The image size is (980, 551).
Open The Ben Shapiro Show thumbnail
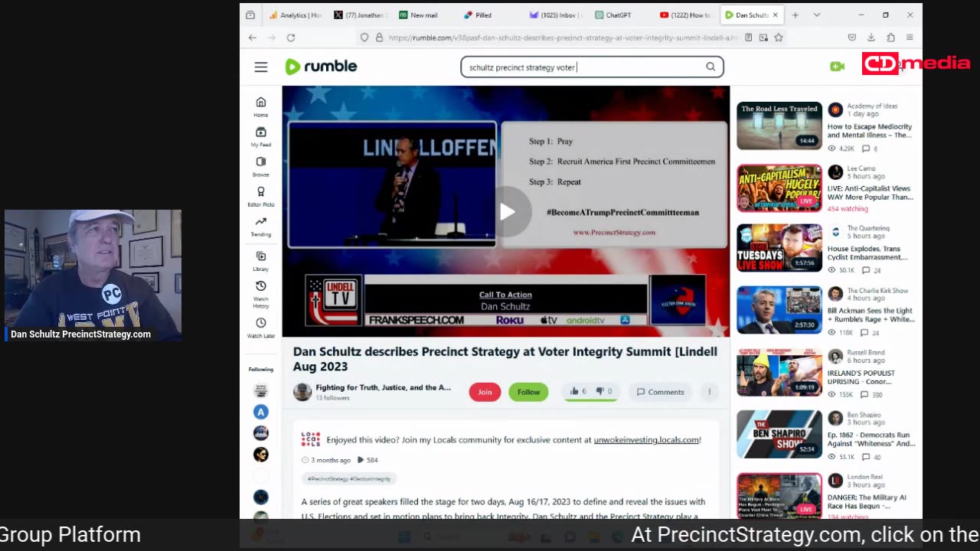pos(779,434)
